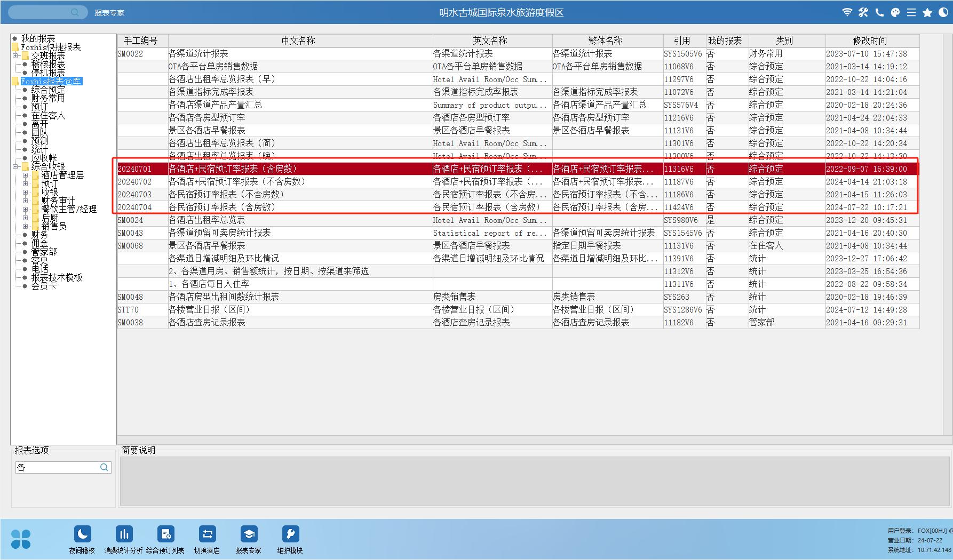Click the 繁体名称 column header
Image resolution: width=953 pixels, height=560 pixels.
(x=608, y=41)
